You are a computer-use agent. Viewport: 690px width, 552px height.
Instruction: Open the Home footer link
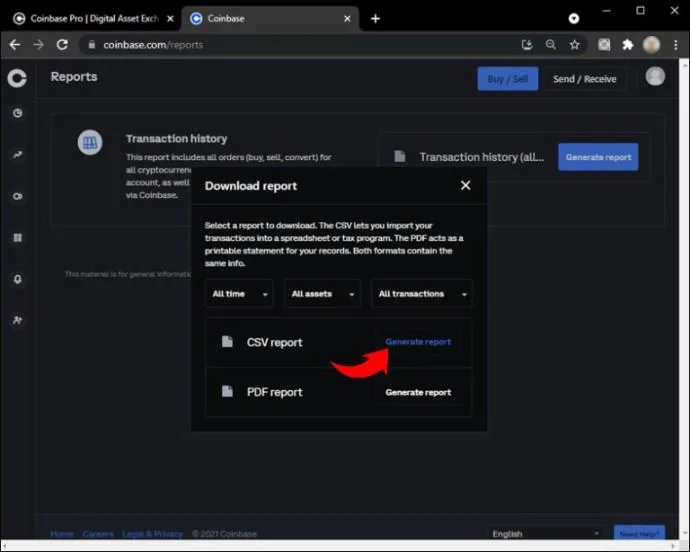[62, 534]
